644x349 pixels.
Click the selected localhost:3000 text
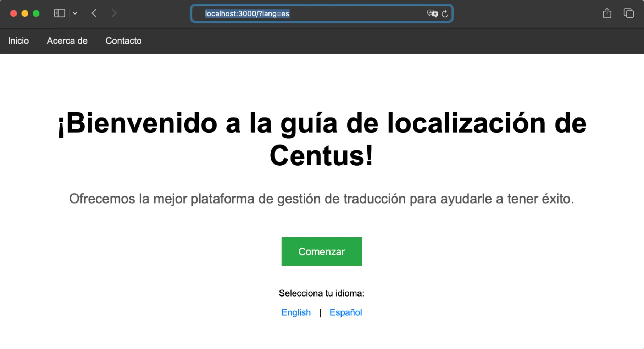click(x=248, y=13)
